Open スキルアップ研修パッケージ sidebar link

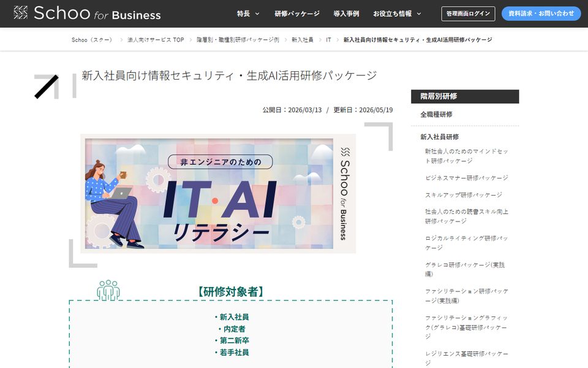464,195
